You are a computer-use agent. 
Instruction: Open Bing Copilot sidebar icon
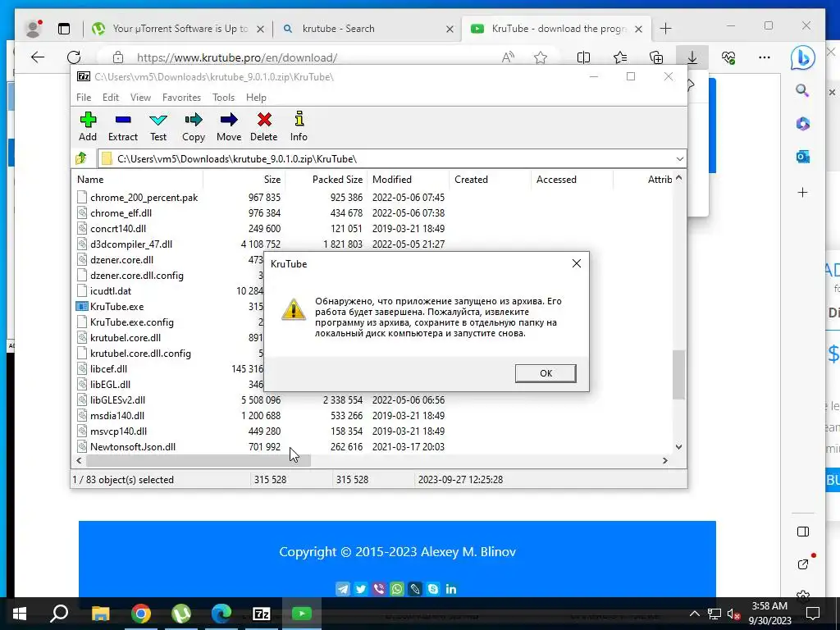802,58
